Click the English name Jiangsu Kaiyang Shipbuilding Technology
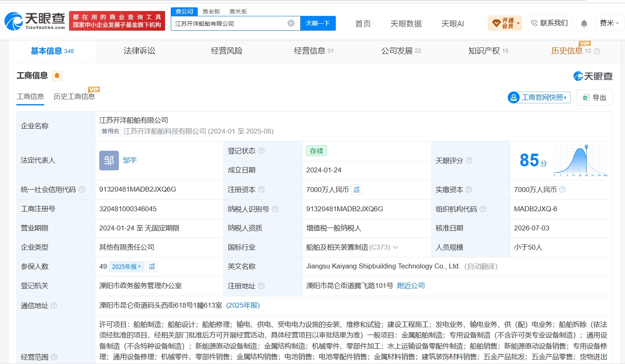625x364 pixels. [x=383, y=266]
